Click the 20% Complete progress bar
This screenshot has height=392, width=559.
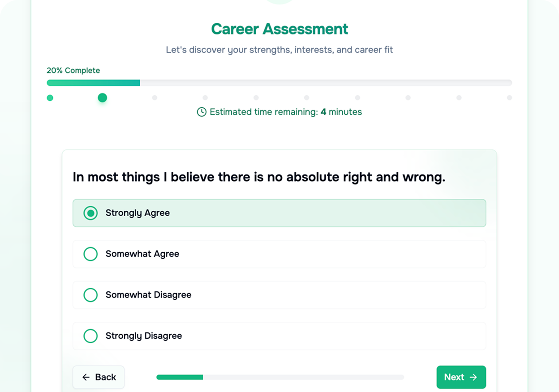[279, 83]
